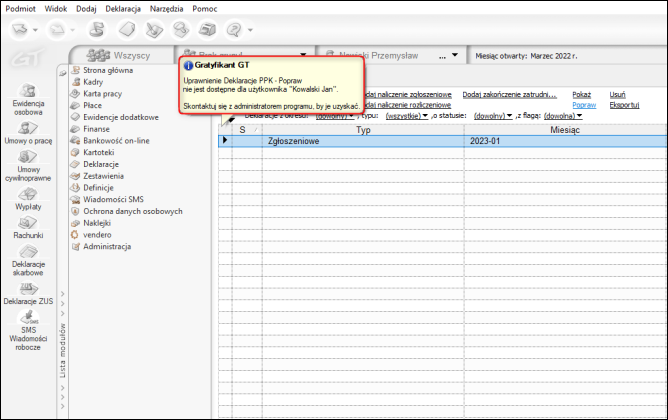Open the group selection dropdown arrow
The height and width of the screenshot is (420, 668).
pos(303,55)
